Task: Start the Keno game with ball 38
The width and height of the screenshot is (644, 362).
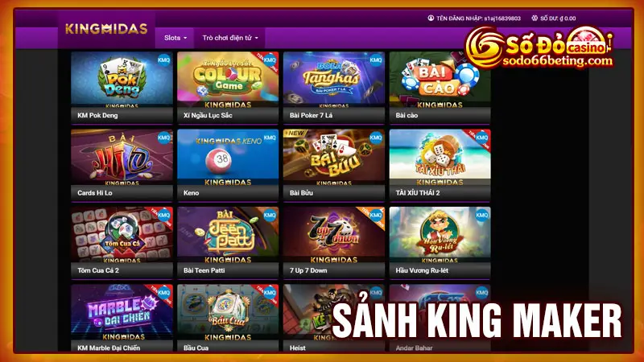Action: pyautogui.click(x=228, y=157)
